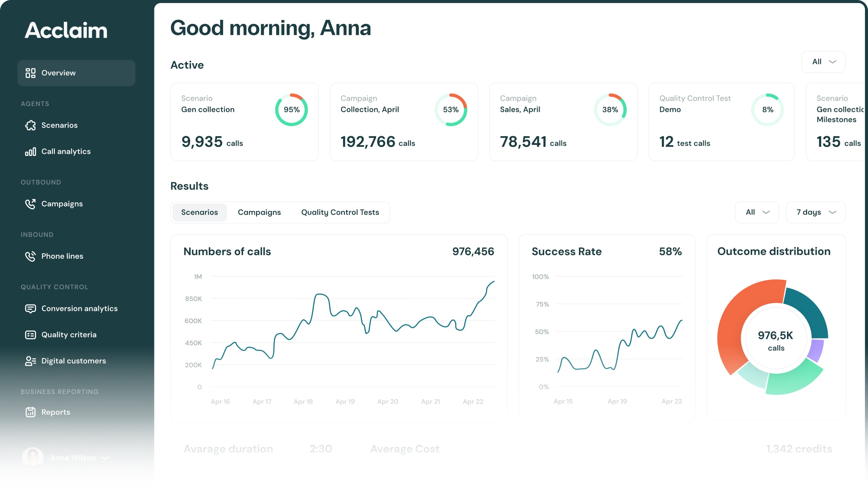
Task: Open the Gen collection scenario card
Action: tap(244, 122)
